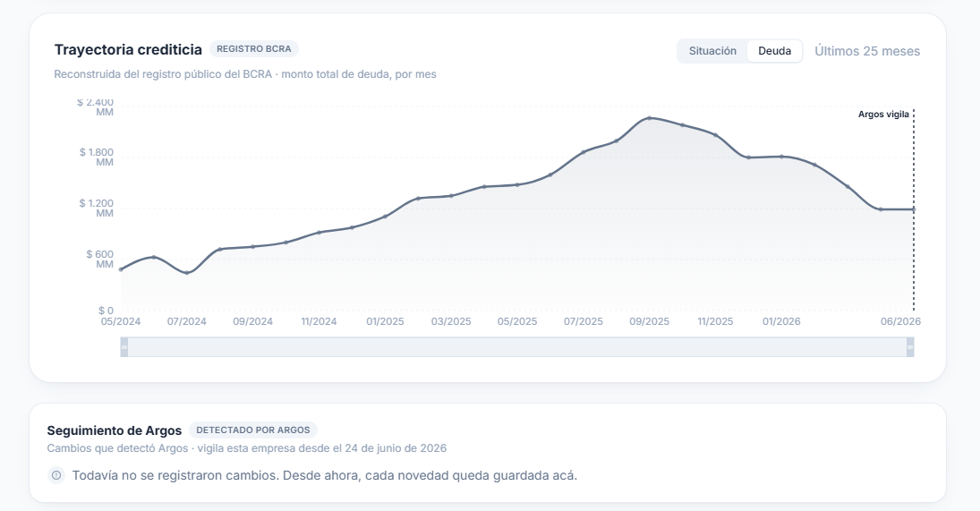The height and width of the screenshot is (511, 980).
Task: Click the REGISTRO BCRA badge
Action: click(254, 48)
